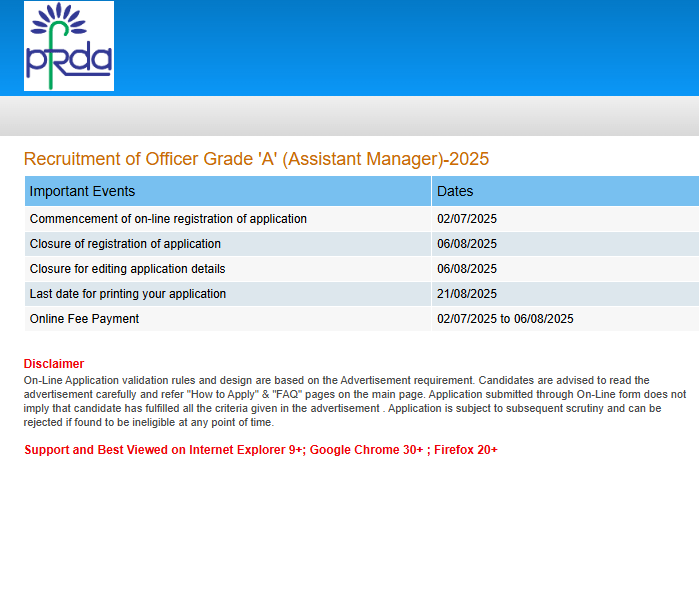Viewport: 699px width, 614px height.
Task: Click the PFRDA logo
Action: (68, 47)
